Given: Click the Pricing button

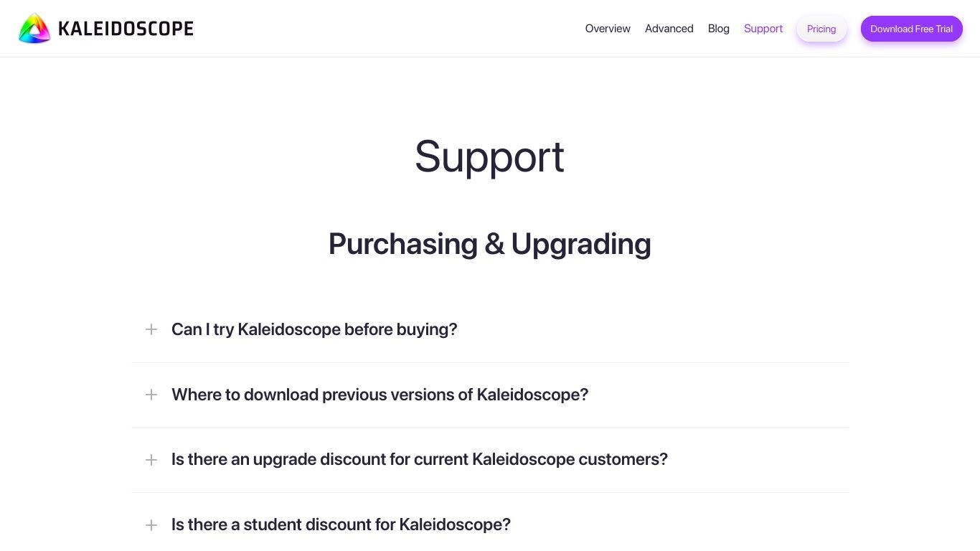Looking at the screenshot, I should [821, 29].
